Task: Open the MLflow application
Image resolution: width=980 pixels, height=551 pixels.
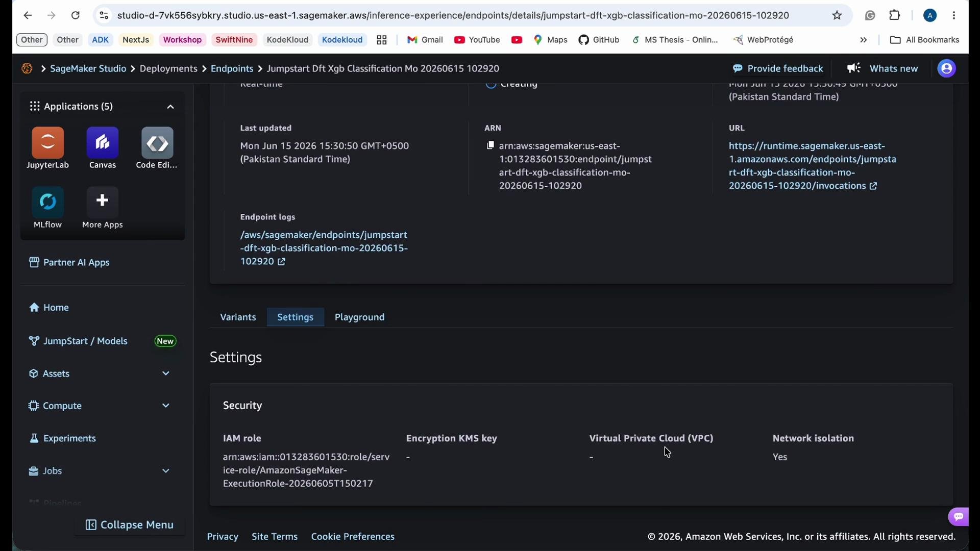Action: [48, 208]
